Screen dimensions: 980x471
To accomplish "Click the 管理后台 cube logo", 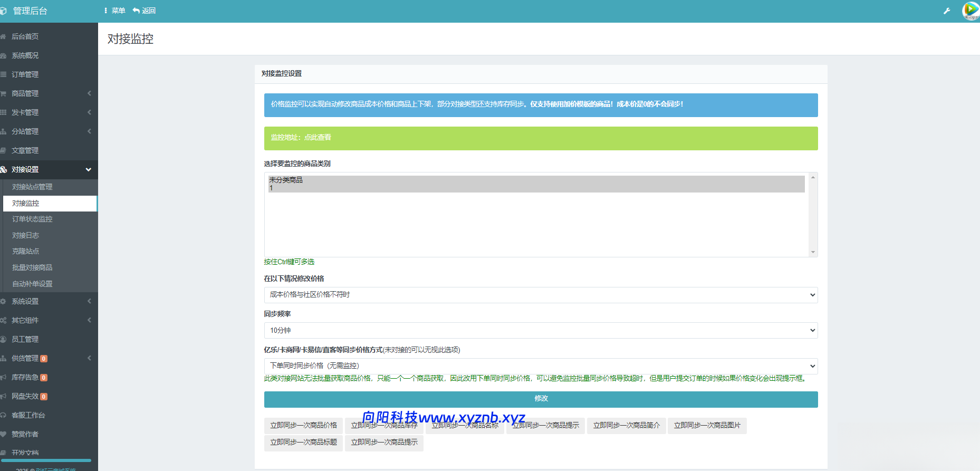I will pos(3,11).
